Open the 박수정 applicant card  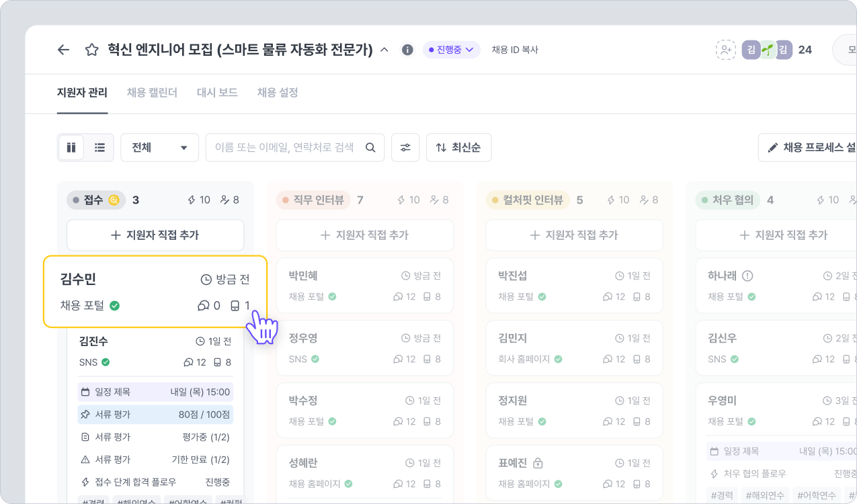point(365,411)
